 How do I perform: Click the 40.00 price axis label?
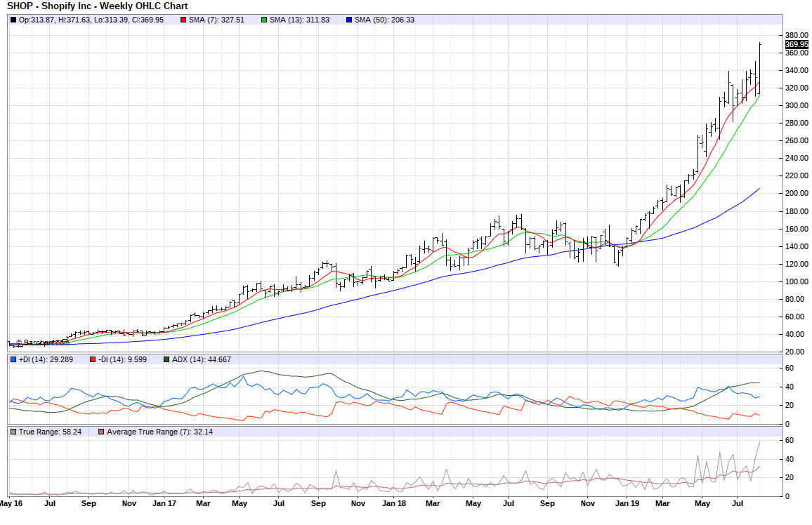tap(795, 335)
